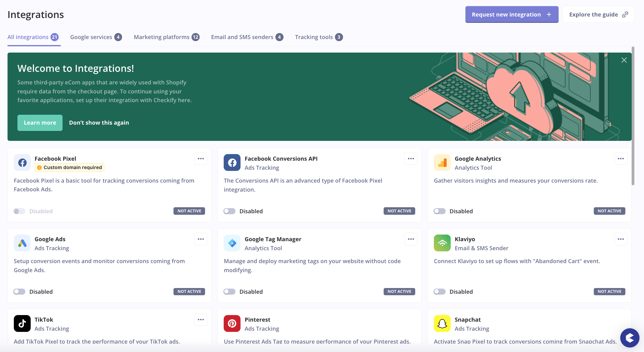The image size is (644, 352).
Task: Enable the Facebook Conversions API toggle
Action: point(229,211)
